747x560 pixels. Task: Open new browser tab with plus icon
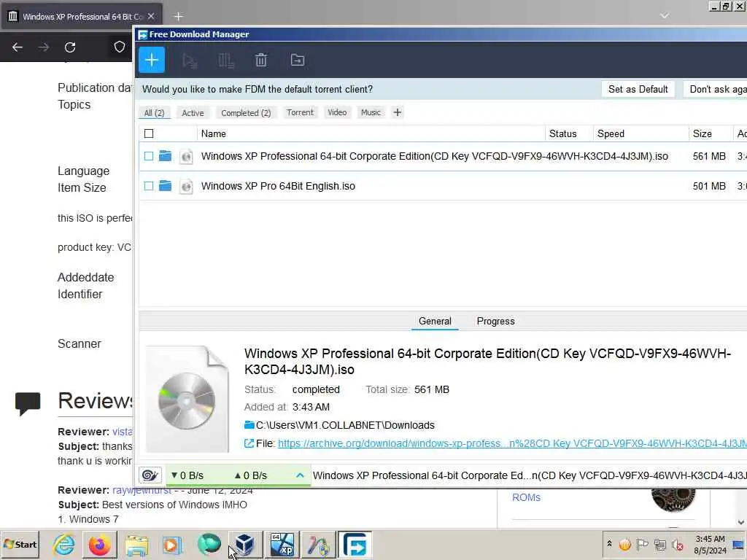pyautogui.click(x=178, y=17)
